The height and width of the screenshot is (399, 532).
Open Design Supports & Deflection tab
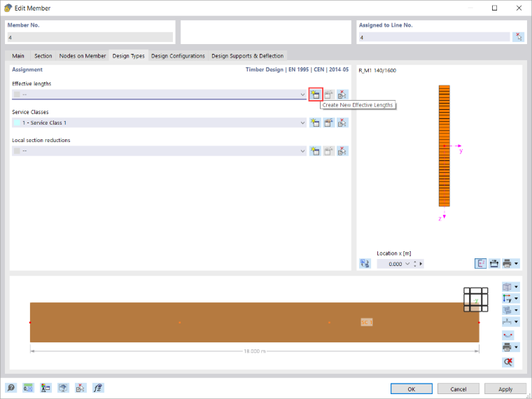[247, 55]
